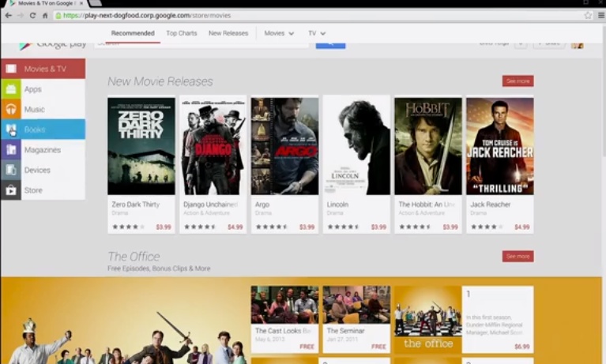Expand the Movies dropdown
The width and height of the screenshot is (606, 364).
point(279,33)
